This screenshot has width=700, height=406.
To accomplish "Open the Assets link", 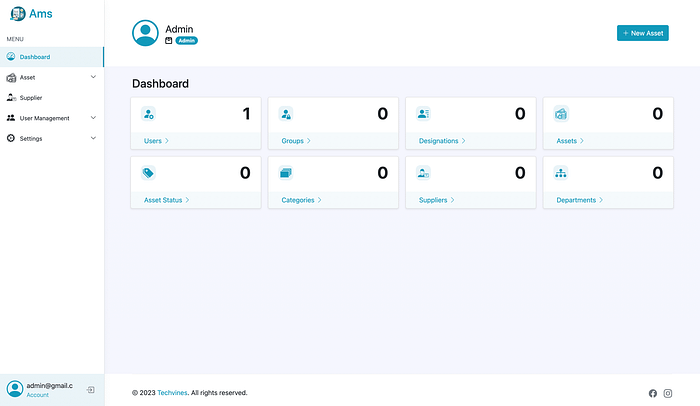I will [570, 141].
